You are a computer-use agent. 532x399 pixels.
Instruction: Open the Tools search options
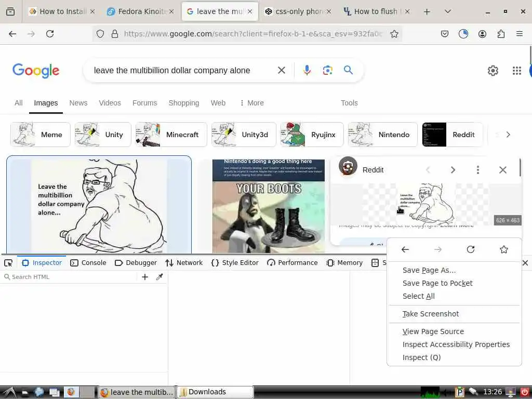(349, 103)
